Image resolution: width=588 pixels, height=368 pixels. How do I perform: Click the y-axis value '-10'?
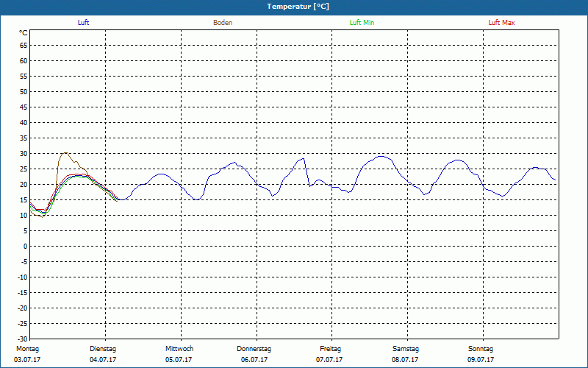[23, 277]
